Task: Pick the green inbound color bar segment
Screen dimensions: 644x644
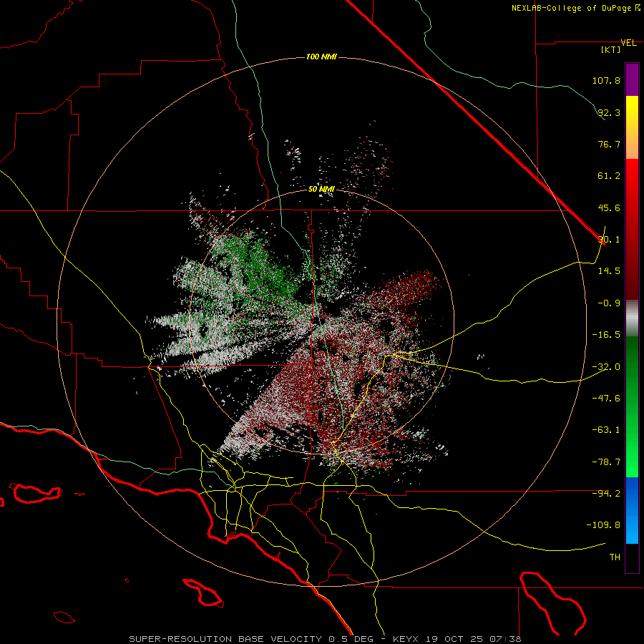Action: tap(632, 406)
